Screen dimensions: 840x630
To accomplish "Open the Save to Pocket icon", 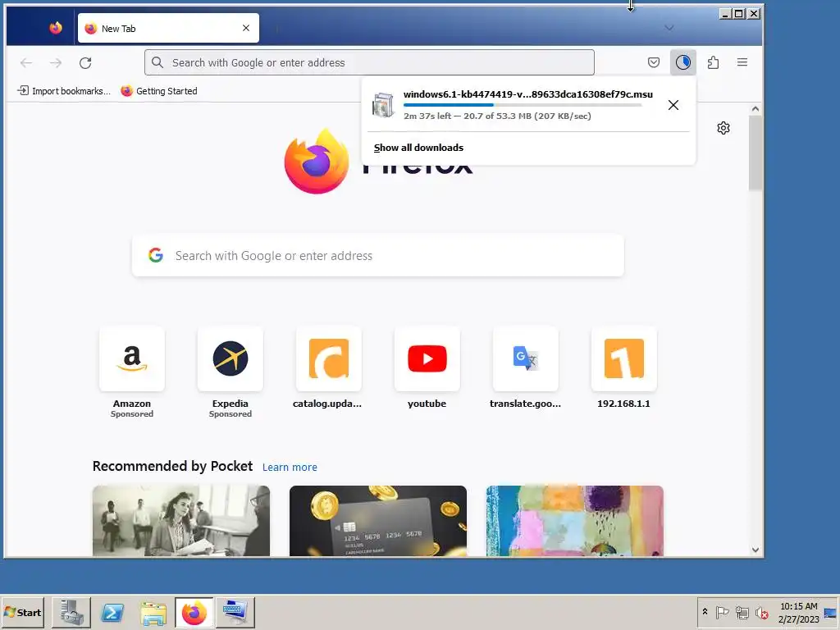I will (654, 62).
